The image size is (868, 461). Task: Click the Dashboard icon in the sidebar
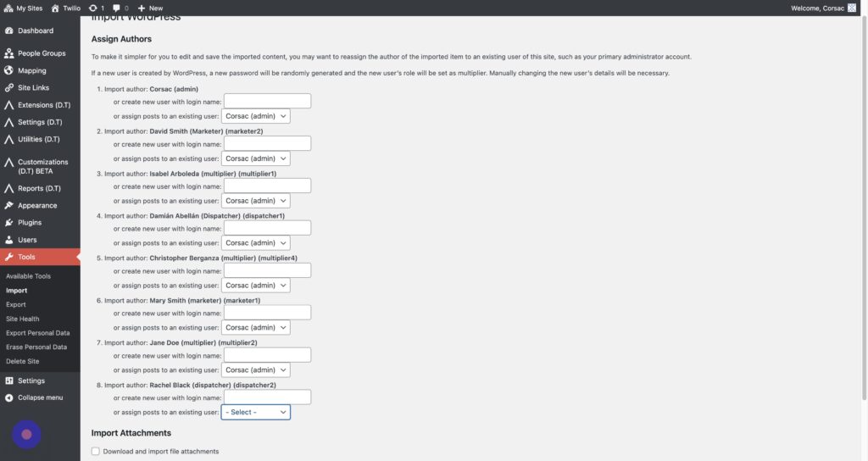(x=8, y=31)
